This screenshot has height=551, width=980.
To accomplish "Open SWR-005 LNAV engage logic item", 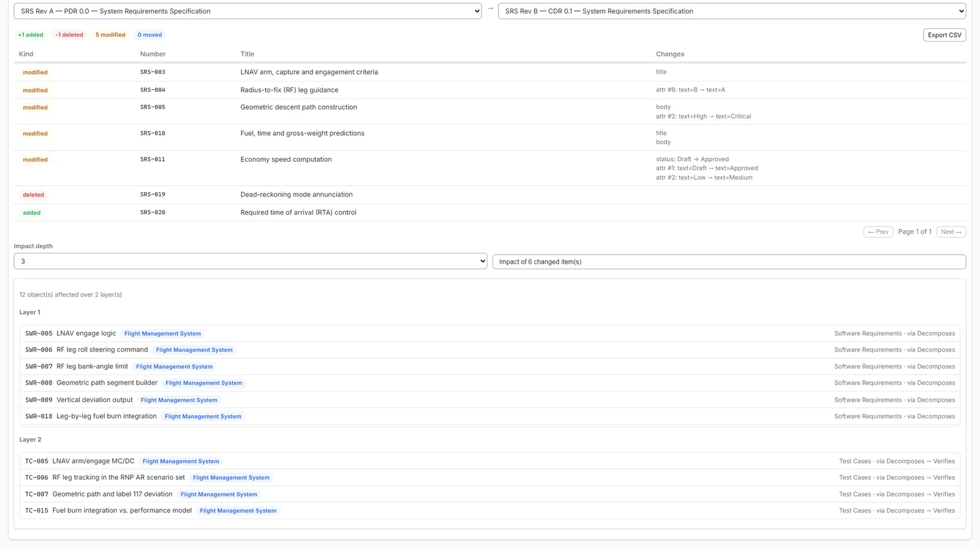I will click(490, 334).
